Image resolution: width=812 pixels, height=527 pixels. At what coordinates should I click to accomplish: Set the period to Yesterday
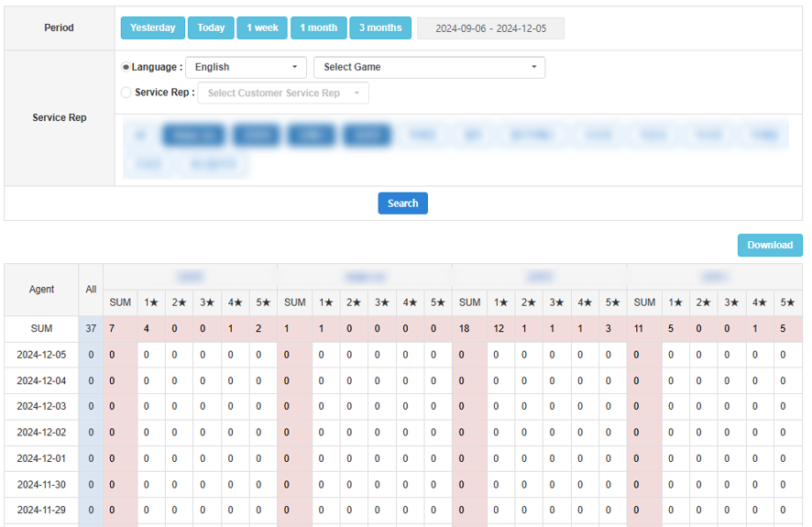tap(153, 27)
